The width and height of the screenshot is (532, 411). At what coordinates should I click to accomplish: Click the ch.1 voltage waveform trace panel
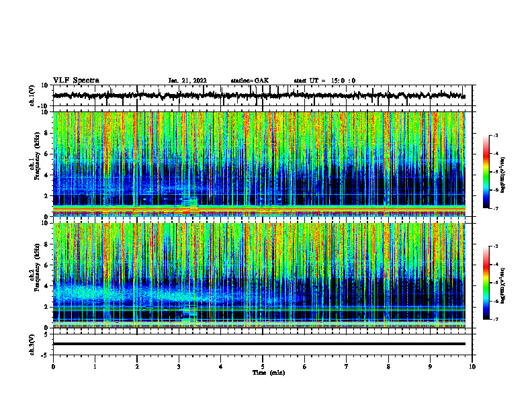click(x=259, y=95)
